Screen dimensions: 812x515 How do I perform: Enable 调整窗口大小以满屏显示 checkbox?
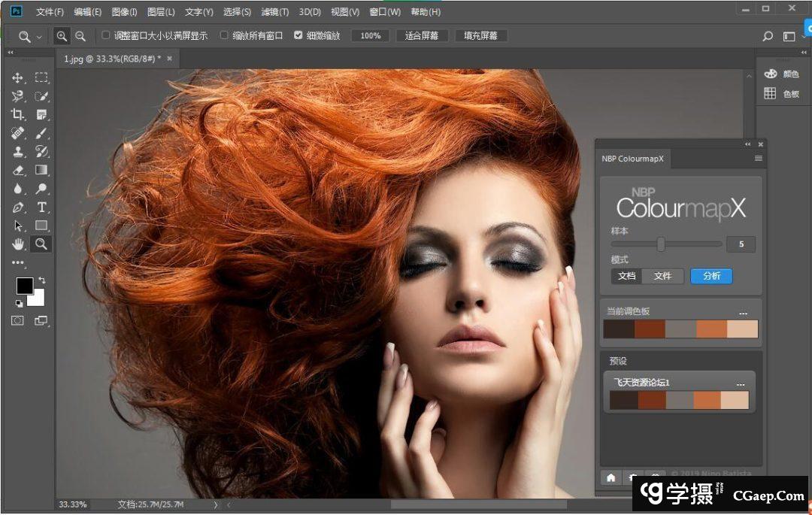[106, 35]
